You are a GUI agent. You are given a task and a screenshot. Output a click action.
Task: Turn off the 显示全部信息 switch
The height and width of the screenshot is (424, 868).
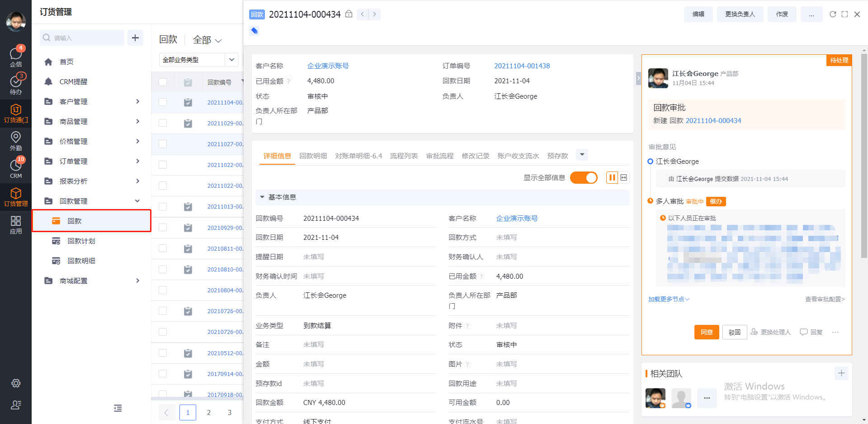584,178
